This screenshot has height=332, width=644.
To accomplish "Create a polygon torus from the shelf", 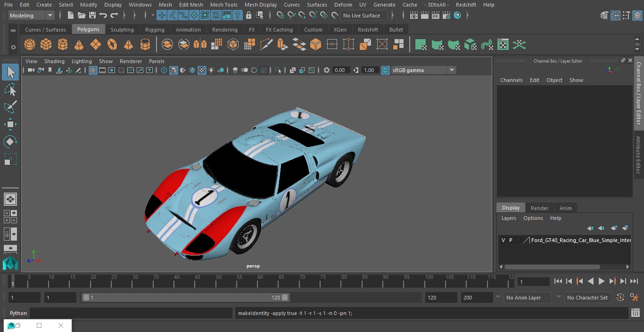I will click(112, 45).
